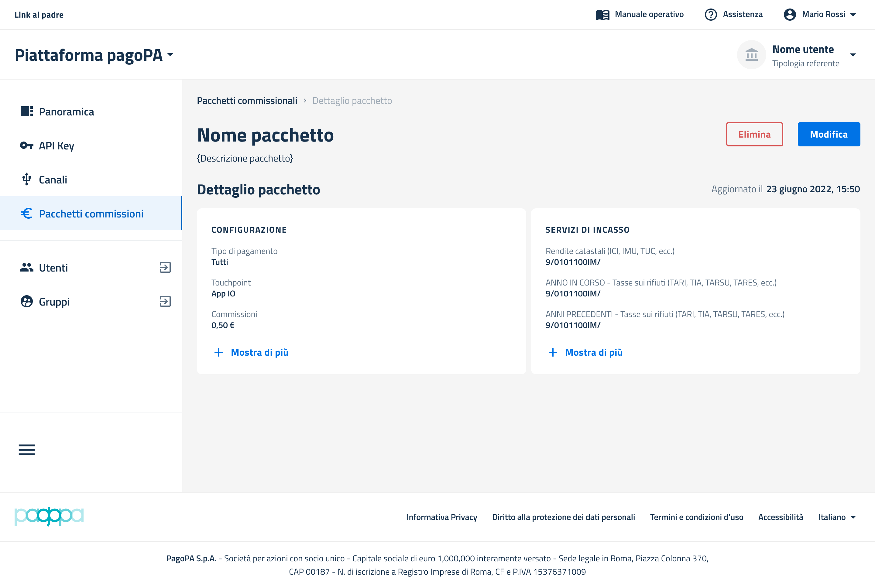875x588 pixels.
Task: Select Panoramica in the sidebar
Action: point(66,112)
